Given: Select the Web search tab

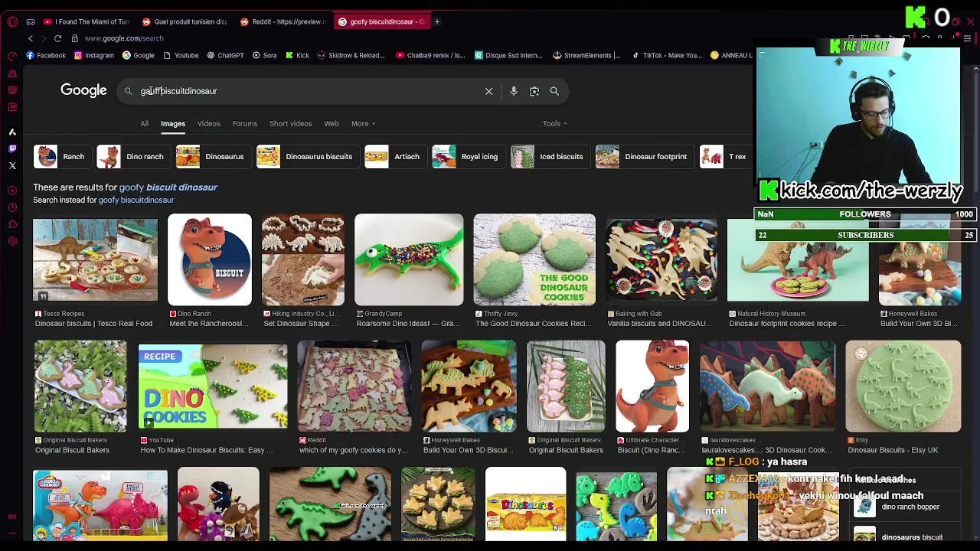Looking at the screenshot, I should point(332,123).
